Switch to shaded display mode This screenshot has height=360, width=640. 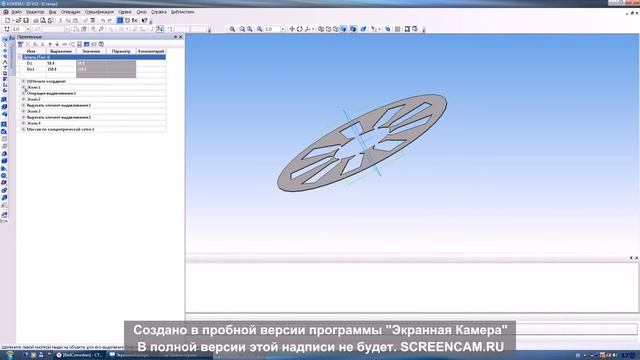click(343, 29)
